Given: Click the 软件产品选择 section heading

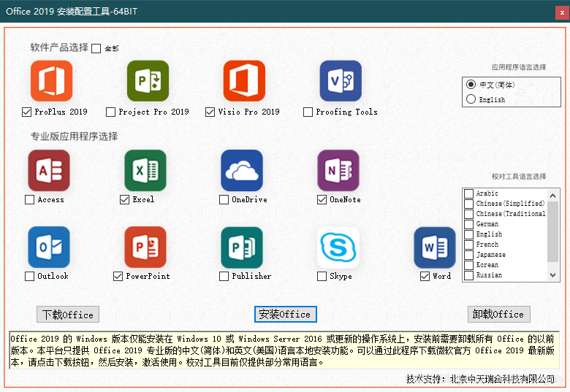Looking at the screenshot, I should pos(59,47).
